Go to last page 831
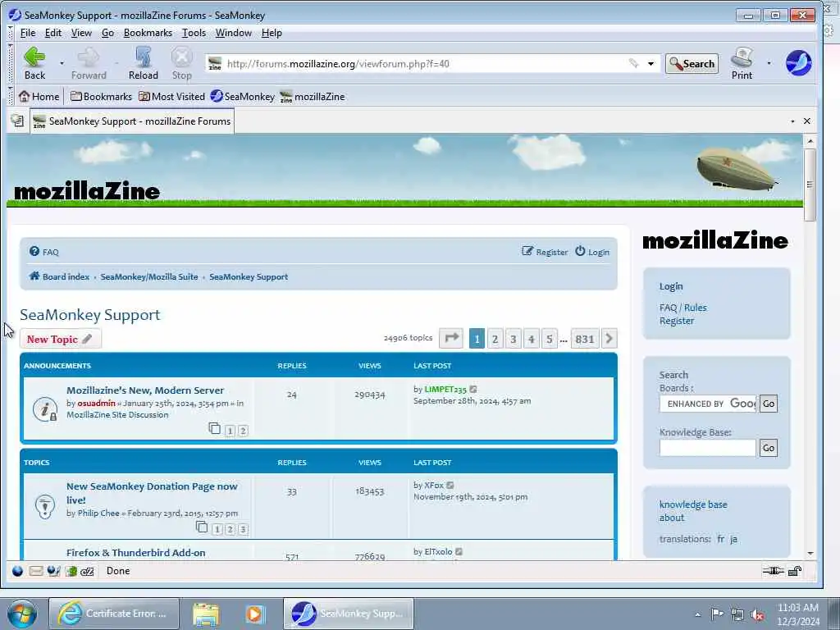 [x=584, y=339]
